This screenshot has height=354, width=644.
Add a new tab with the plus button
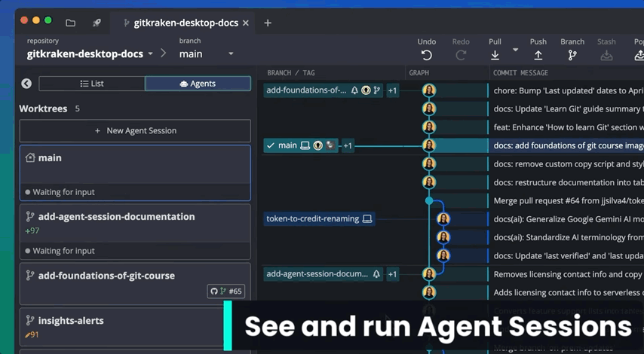[x=268, y=23]
